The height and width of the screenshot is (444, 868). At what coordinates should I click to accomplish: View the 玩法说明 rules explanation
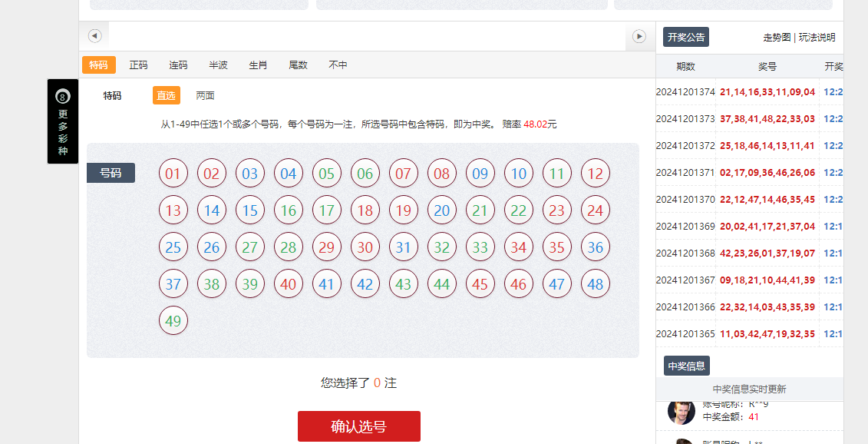(x=817, y=36)
